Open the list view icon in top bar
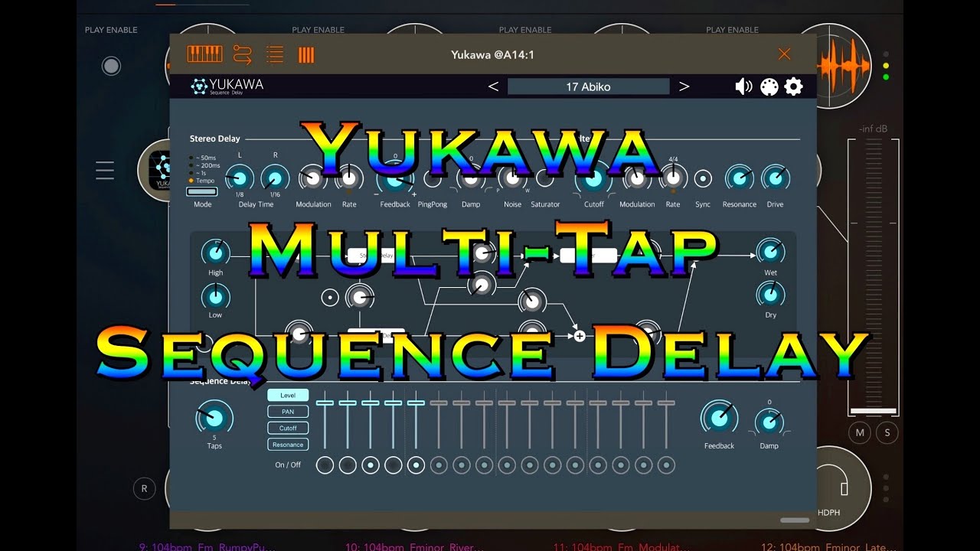Viewport: 980px width, 551px height. click(275, 54)
